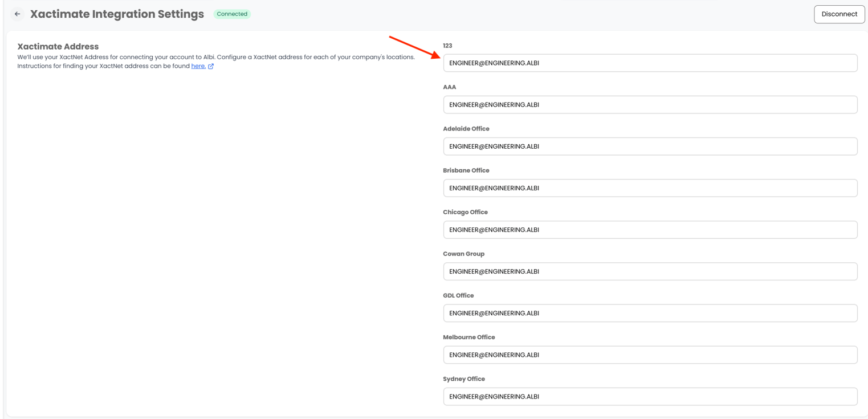Screen dimensions: 868x419
Task: Click the 'Sydney Office' label
Action: coord(464,379)
